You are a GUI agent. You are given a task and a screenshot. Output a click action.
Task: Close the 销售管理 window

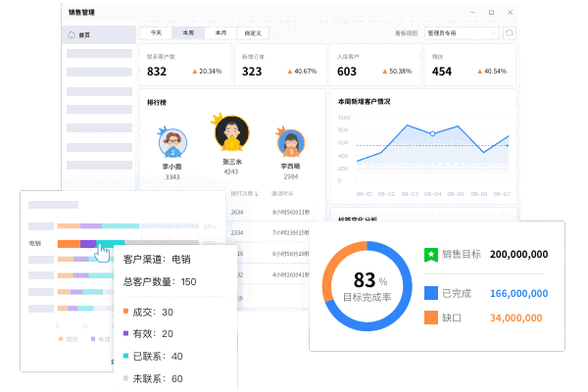pyautogui.click(x=510, y=13)
